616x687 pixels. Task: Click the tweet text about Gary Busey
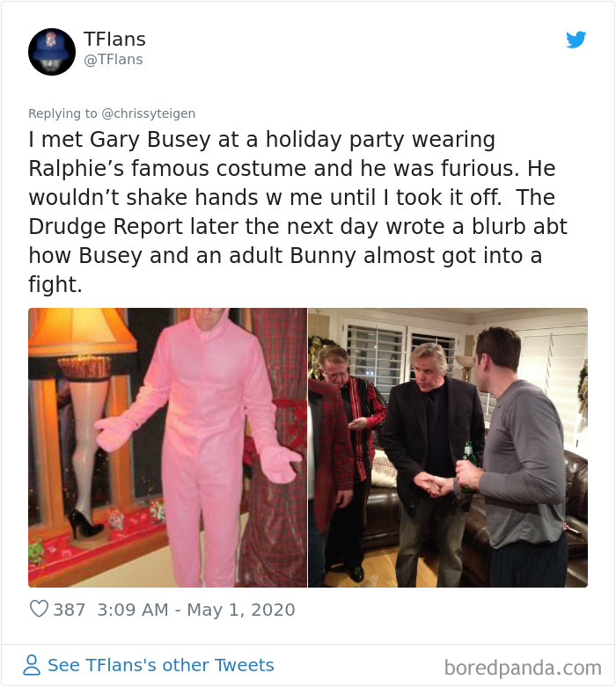298,212
